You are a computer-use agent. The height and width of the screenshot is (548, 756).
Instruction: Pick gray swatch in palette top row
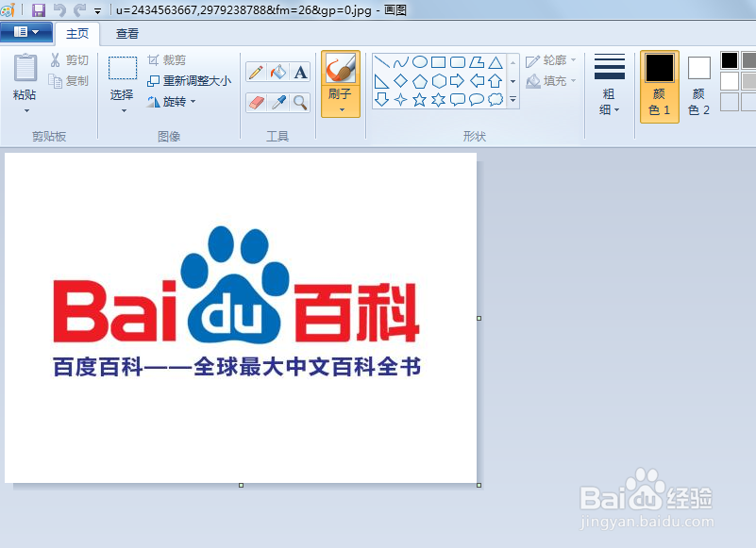748,60
